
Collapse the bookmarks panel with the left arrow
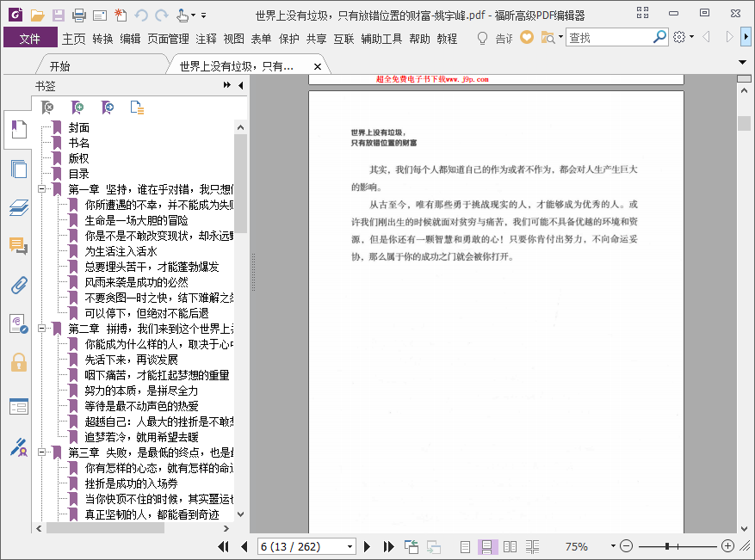(241, 86)
